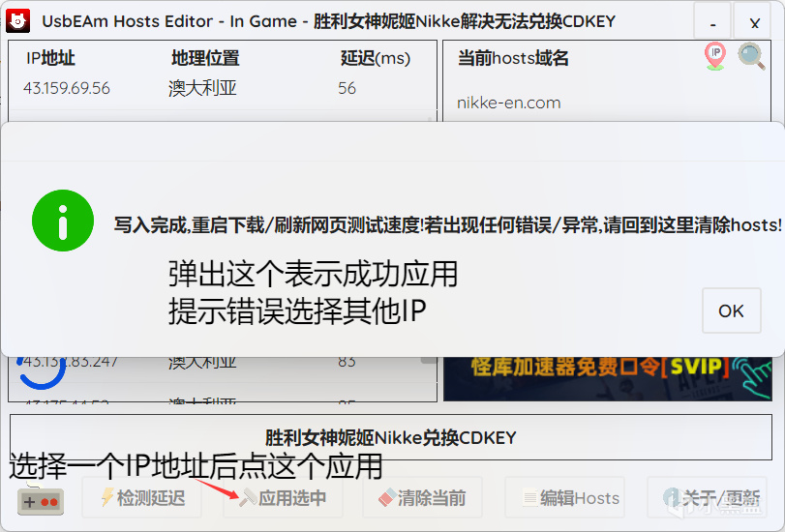
Task: Sort by IP地址 column header
Action: 50,58
